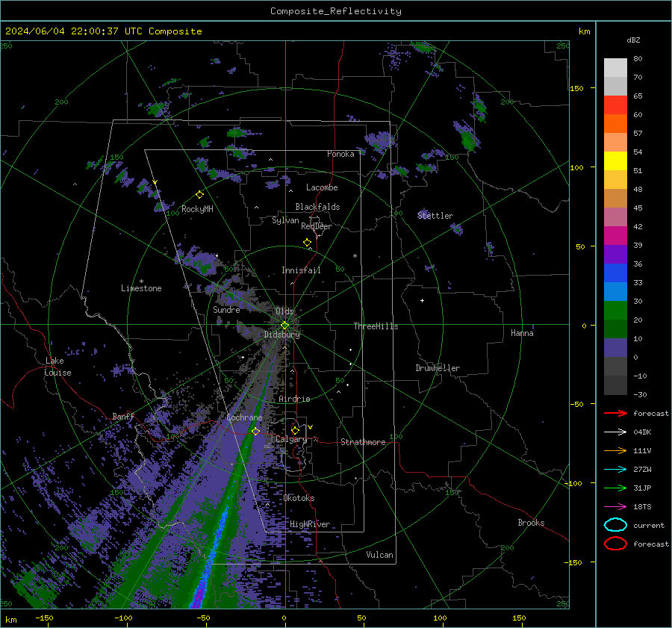
Task: Select the purple swatch in dBZ legend
Action: click(615, 254)
